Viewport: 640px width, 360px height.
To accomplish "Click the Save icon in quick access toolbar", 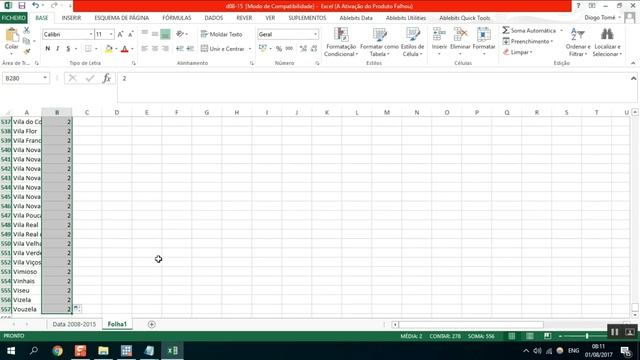I will 22,6.
